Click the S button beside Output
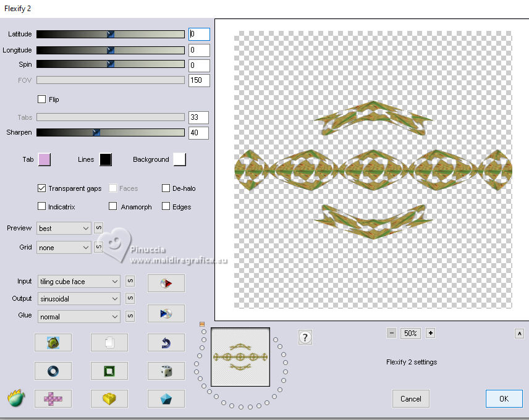 point(130,298)
